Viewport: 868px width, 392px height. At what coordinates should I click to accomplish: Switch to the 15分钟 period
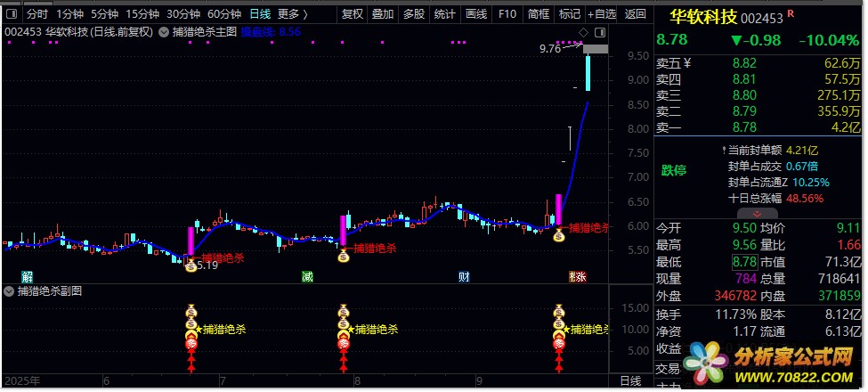(142, 14)
